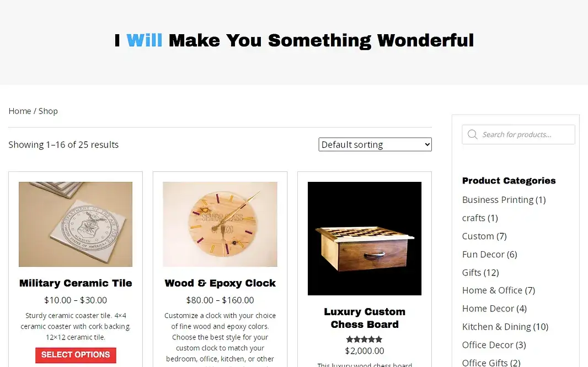Go to the Home breadcrumb link
The width and height of the screenshot is (588, 367).
point(20,111)
